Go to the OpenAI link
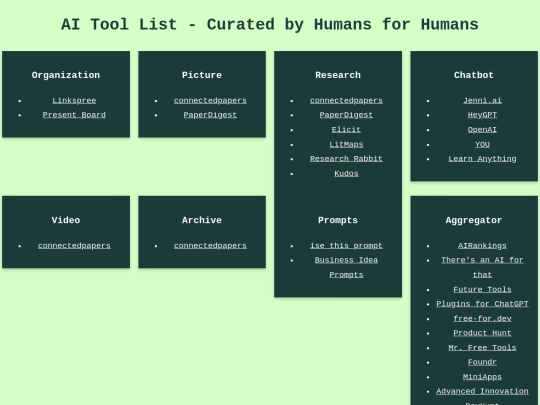Image resolution: width=540 pixels, height=405 pixels. pyautogui.click(x=482, y=129)
